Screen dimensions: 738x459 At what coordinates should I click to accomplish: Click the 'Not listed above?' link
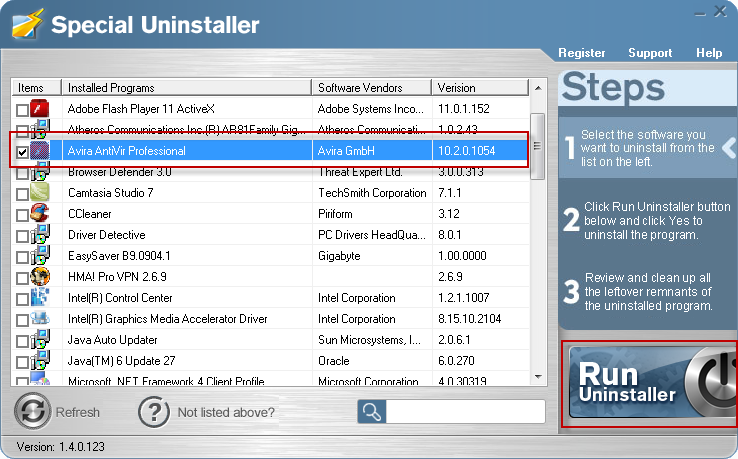[226, 412]
